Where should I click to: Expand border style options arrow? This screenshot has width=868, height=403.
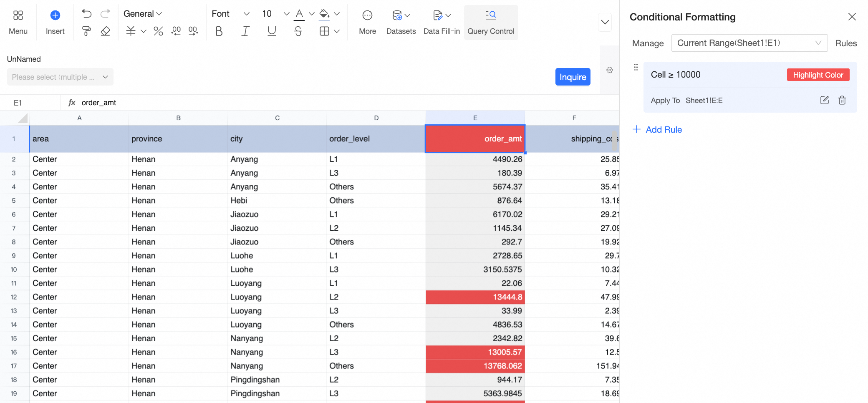click(337, 31)
